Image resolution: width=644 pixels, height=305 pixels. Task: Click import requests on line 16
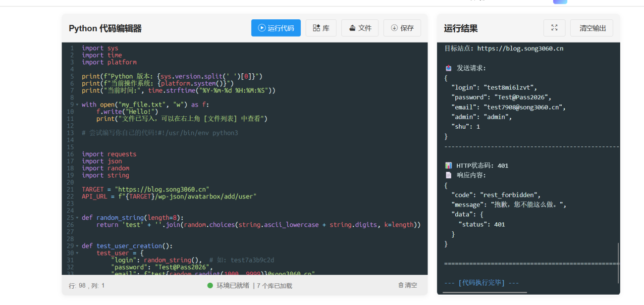tap(109, 154)
